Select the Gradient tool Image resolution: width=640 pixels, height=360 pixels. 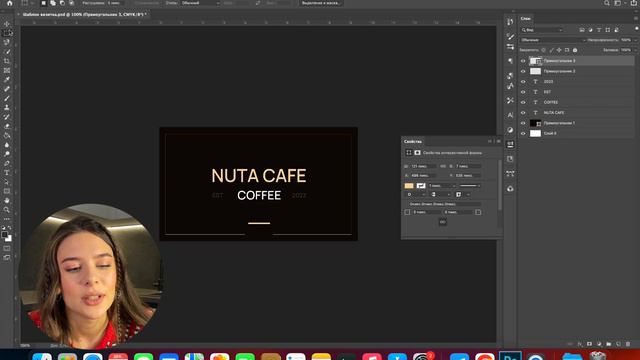[x=7, y=136]
